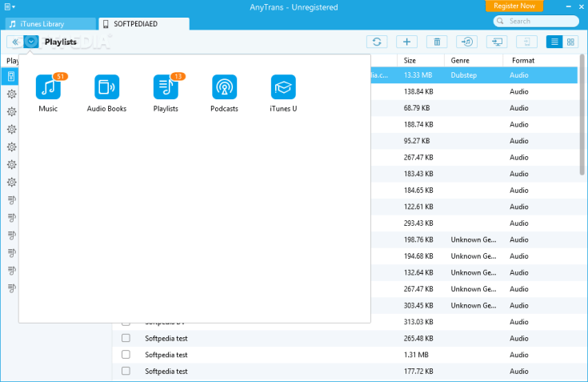Check the box for the 177.72 KB track
This screenshot has height=382, width=588.
126,371
